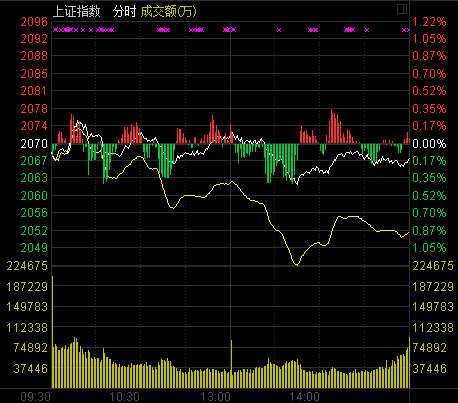Click the 2049 lowest green price label
Image resolution: width=458 pixels, height=403 pixels.
[34, 248]
